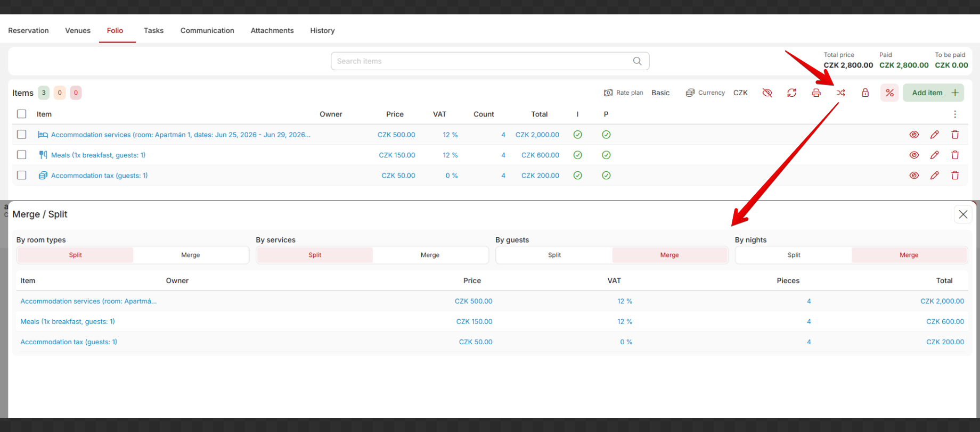This screenshot has width=980, height=432.
Task: Open the three-dot column options menu
Action: tap(955, 114)
